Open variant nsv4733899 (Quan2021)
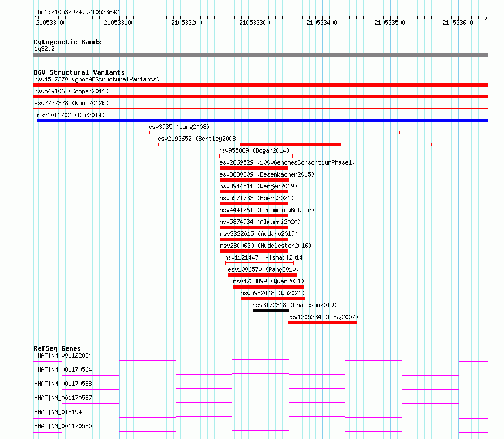Viewport: 504px width, 439px height. coord(268,281)
